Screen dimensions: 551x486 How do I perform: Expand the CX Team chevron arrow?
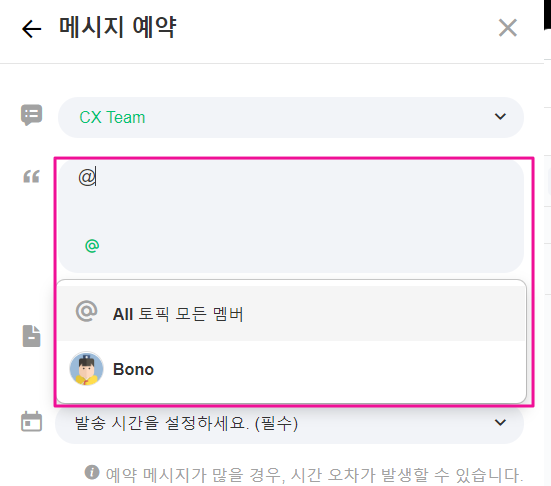500,116
